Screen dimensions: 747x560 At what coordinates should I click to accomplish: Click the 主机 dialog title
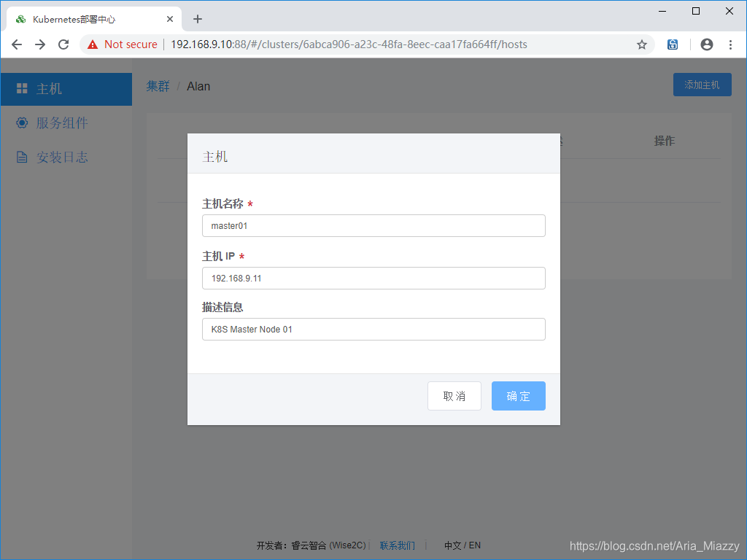coord(215,157)
